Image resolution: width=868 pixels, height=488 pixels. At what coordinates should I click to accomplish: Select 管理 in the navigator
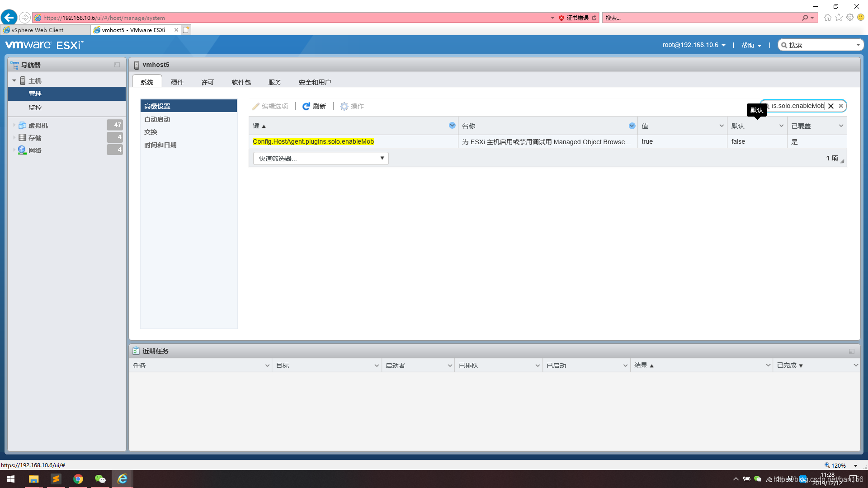(66, 94)
